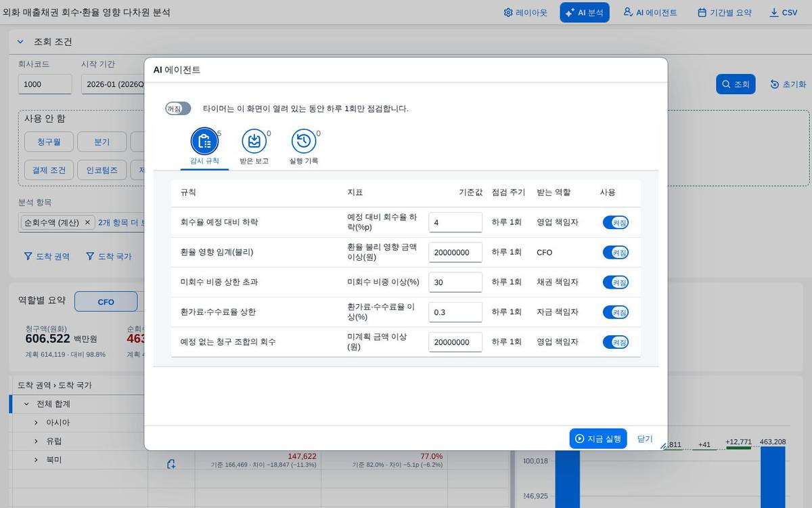Switch to the 받은 보고 tab label

(254, 161)
